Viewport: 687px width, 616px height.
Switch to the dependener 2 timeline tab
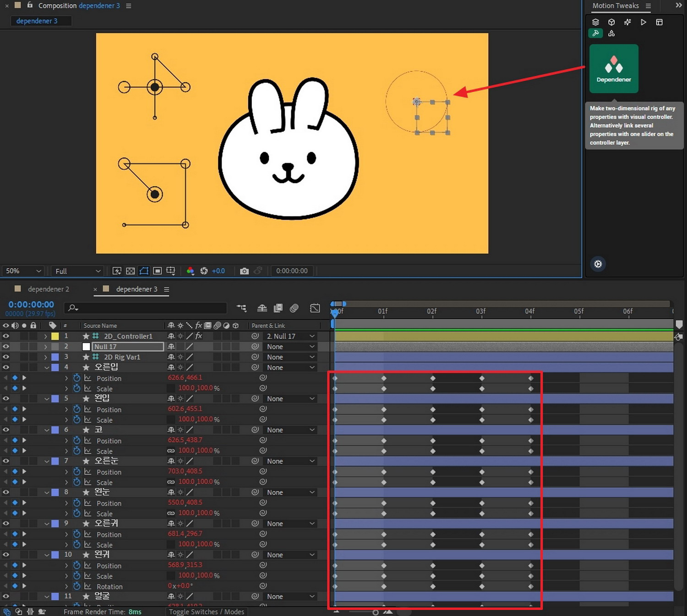[48, 289]
